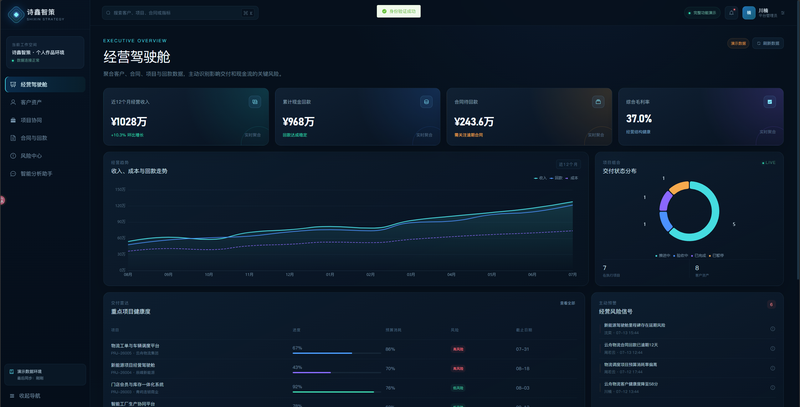Click the 经营驾驶舱 page heading

pyautogui.click(x=137, y=57)
